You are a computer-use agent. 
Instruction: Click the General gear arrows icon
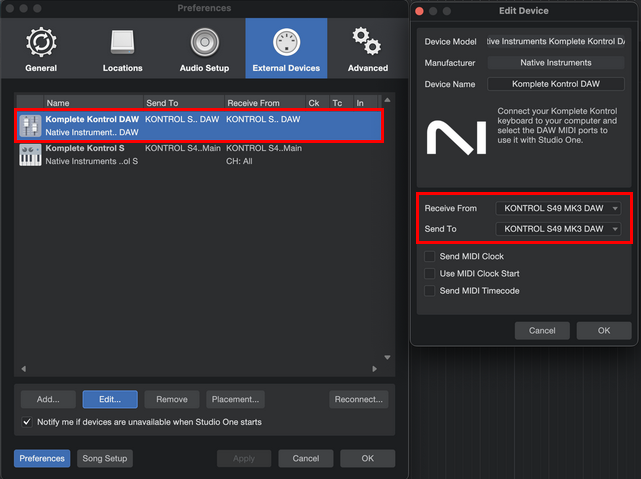[x=41, y=43]
